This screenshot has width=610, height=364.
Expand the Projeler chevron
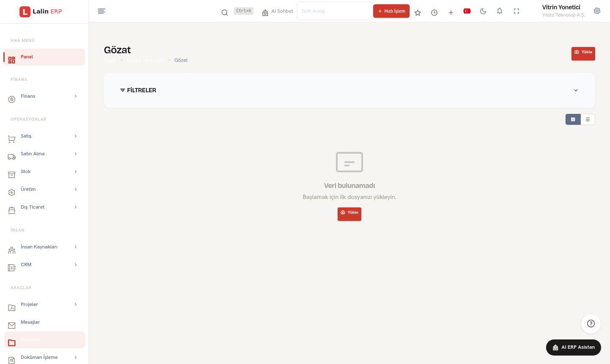[76, 304]
